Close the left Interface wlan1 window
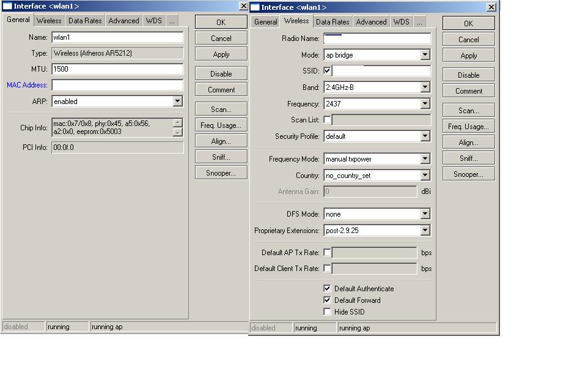This screenshot has height=383, width=588. [x=243, y=6]
